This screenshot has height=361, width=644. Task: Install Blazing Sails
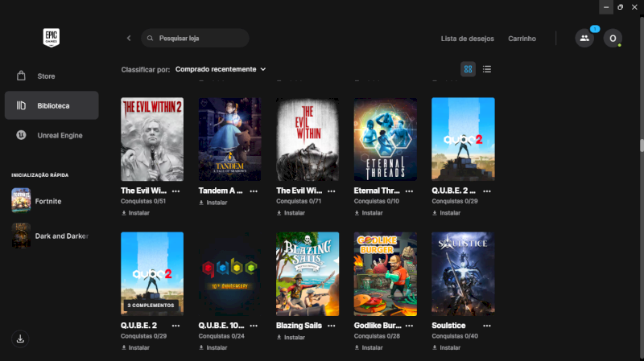point(291,337)
